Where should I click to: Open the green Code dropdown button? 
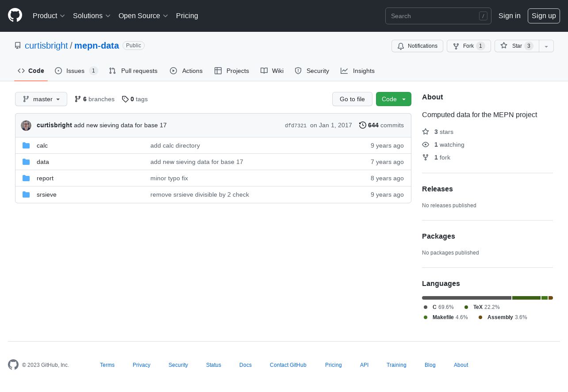pos(394,99)
